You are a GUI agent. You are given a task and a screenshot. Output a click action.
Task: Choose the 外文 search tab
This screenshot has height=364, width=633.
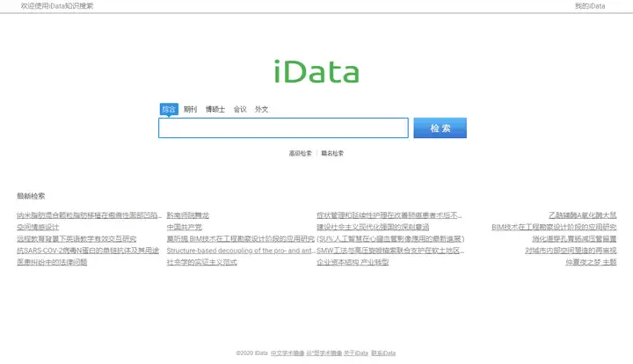pos(261,109)
